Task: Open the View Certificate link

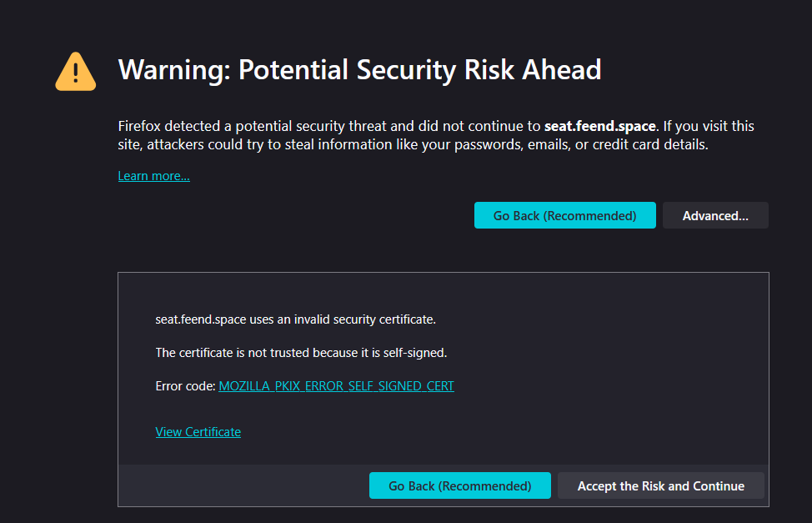Action: pos(198,432)
